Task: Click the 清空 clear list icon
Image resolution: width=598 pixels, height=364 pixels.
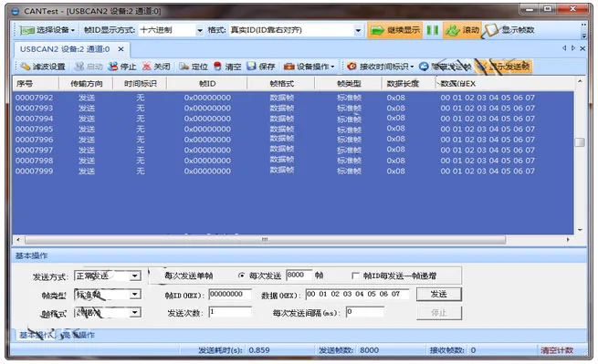Action: point(217,67)
